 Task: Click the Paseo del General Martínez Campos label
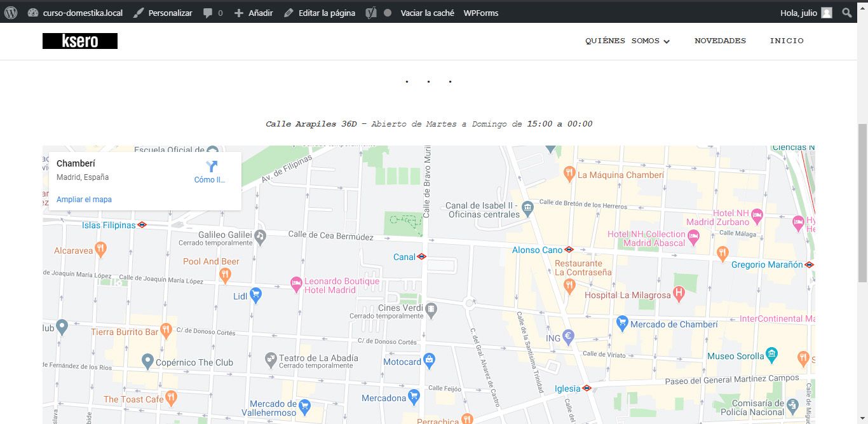click(732, 380)
